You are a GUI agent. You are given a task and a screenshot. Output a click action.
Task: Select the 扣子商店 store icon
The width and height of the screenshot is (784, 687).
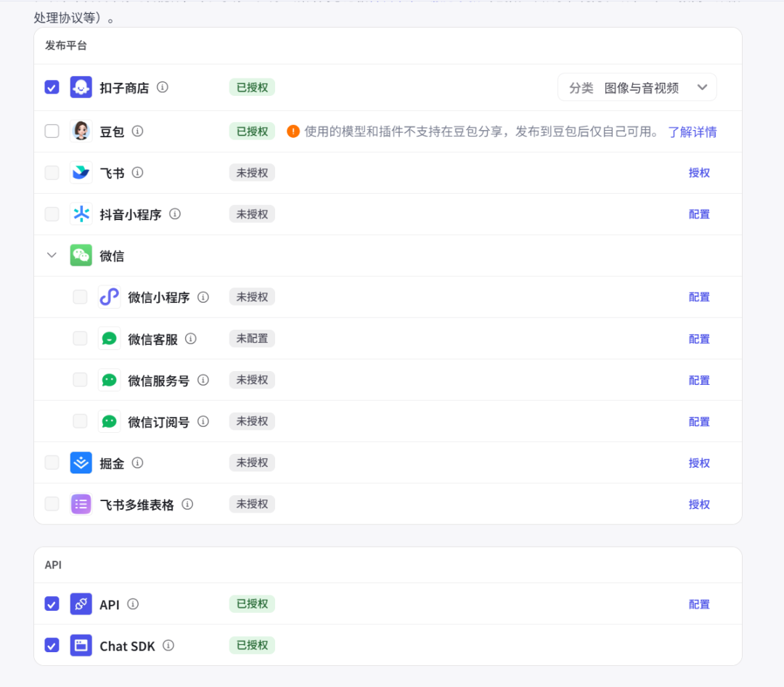[x=81, y=87]
